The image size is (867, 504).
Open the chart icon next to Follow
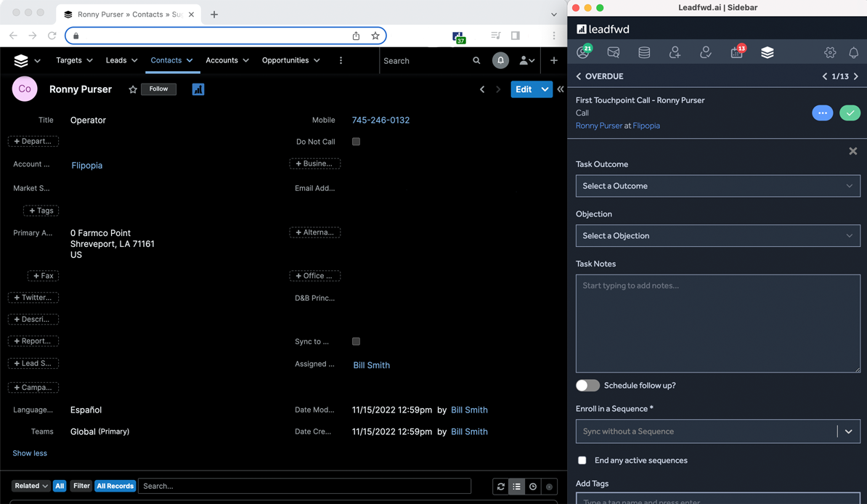198,89
